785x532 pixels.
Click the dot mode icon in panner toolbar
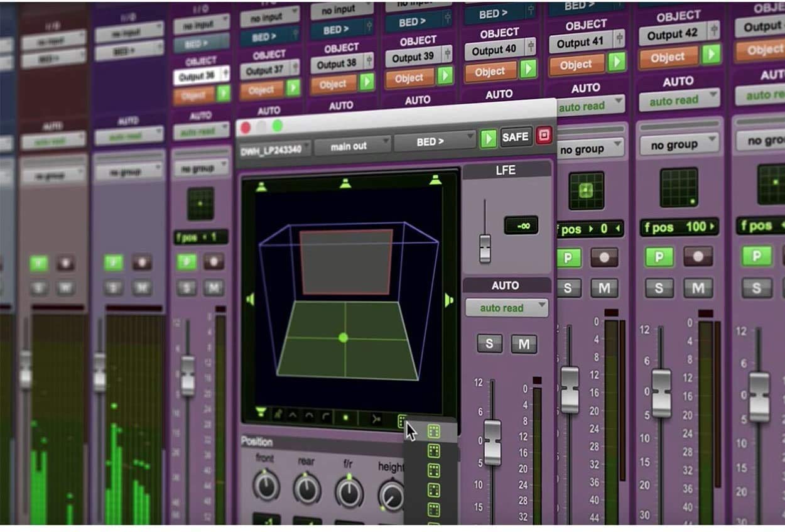coord(345,417)
